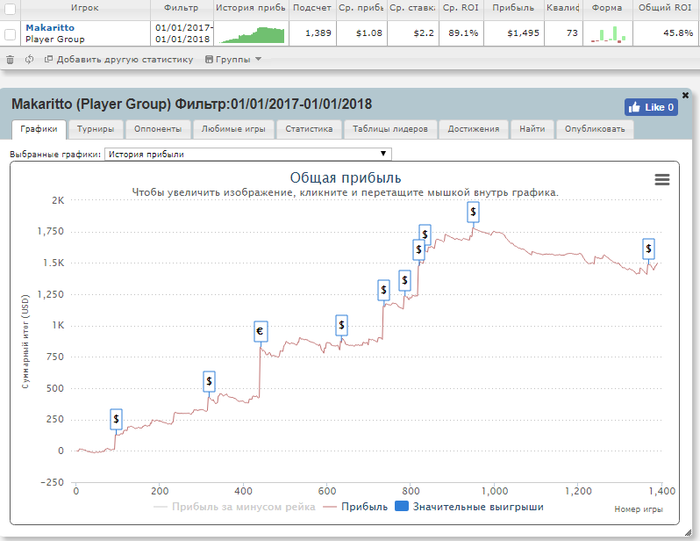This screenshot has width=700, height=541.
Task: Open the Статистика tab
Action: (309, 129)
